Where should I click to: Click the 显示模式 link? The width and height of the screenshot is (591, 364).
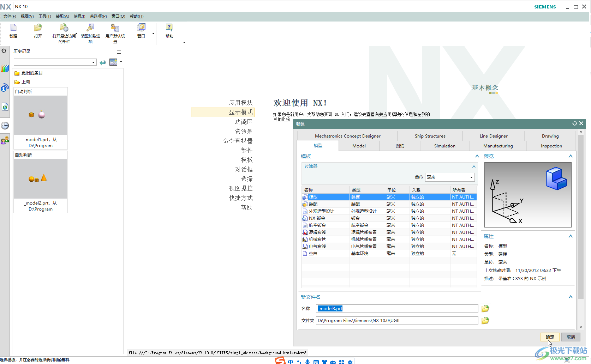click(x=241, y=112)
